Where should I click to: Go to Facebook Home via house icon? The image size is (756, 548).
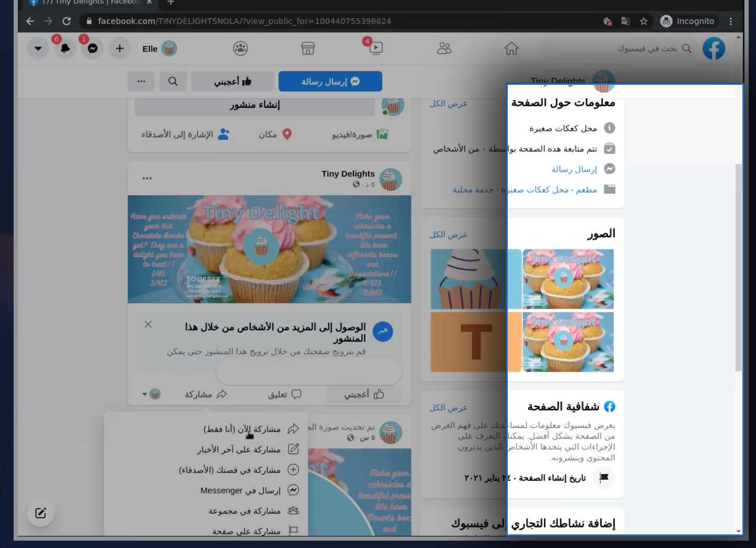[512, 49]
